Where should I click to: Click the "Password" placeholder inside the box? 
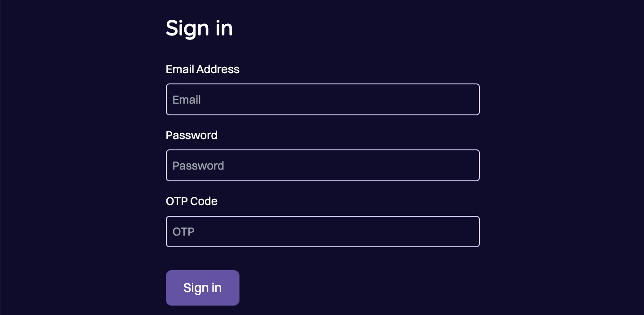(x=198, y=166)
